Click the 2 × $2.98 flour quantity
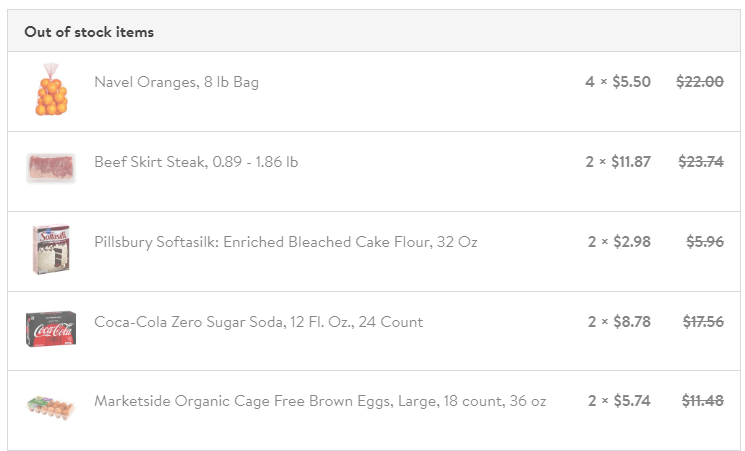Image resolution: width=745 pixels, height=451 pixels. [619, 242]
